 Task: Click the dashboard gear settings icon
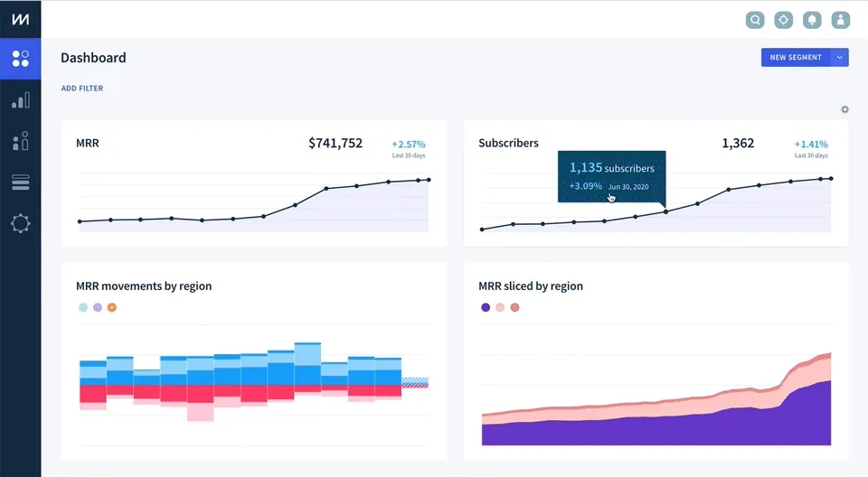[844, 109]
